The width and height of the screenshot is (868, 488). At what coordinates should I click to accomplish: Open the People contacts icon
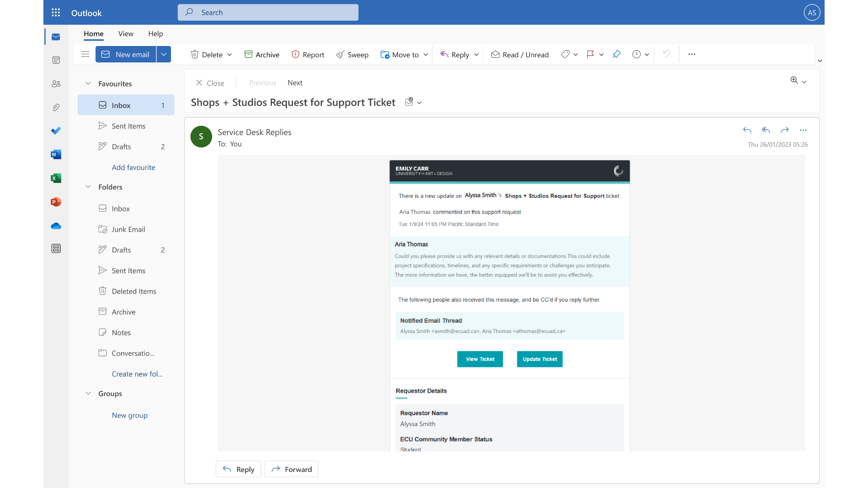point(56,84)
